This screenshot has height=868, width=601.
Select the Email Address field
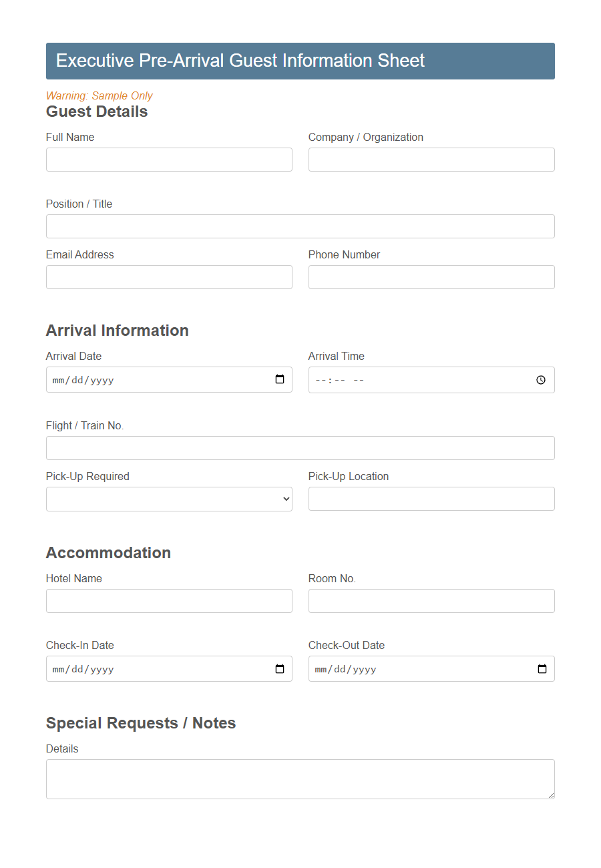[169, 276]
